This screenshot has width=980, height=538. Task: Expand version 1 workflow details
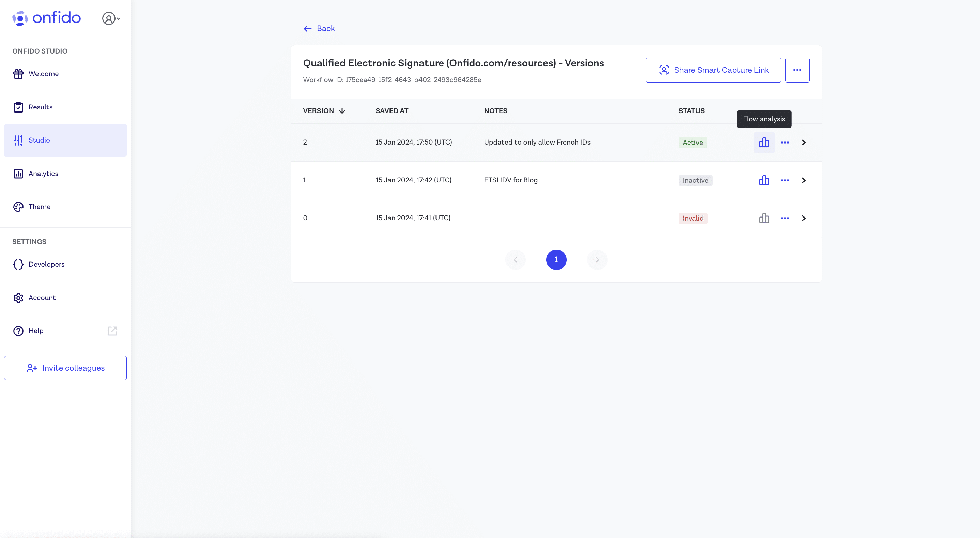pyautogui.click(x=803, y=180)
